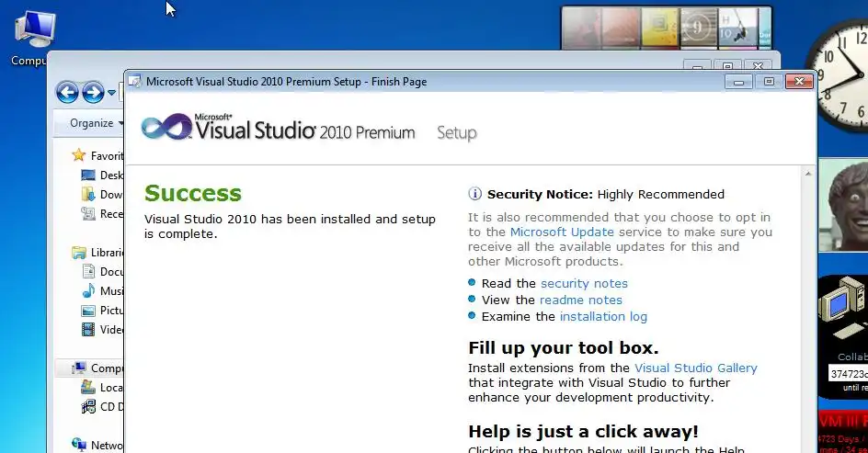Viewport: 868px width, 453px height.
Task: Select Network icon in Explorer sidebar
Action: [x=78, y=444]
